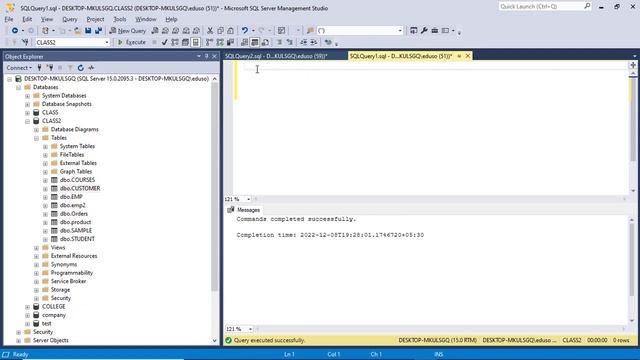Click 'Query executed successfully.' status text

pos(269,340)
